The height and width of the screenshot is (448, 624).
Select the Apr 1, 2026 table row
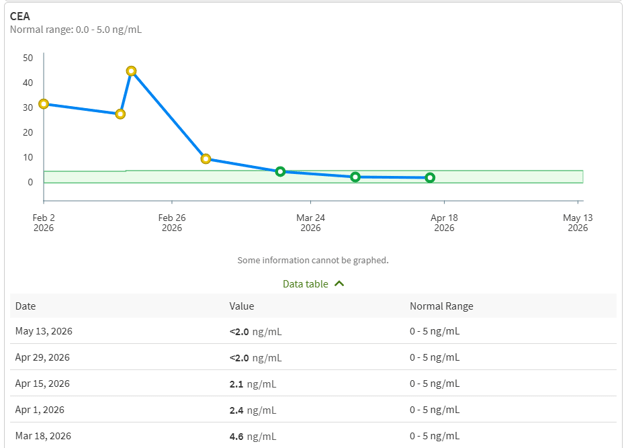tap(313, 410)
